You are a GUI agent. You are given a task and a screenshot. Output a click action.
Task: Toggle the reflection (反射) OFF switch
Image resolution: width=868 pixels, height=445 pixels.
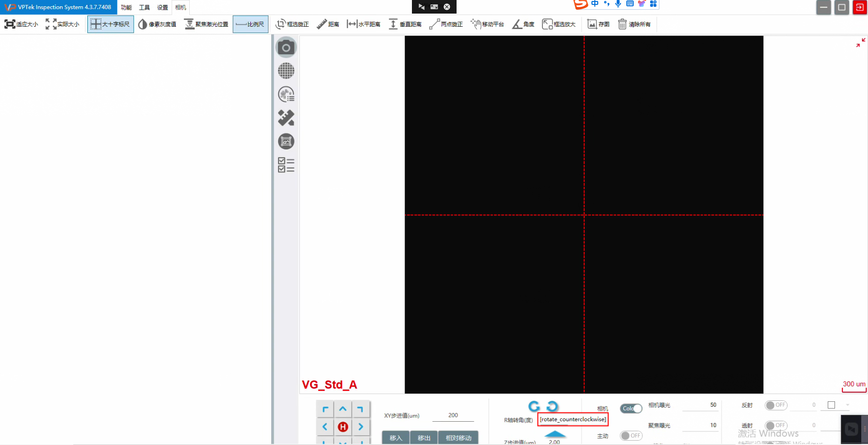(776, 405)
